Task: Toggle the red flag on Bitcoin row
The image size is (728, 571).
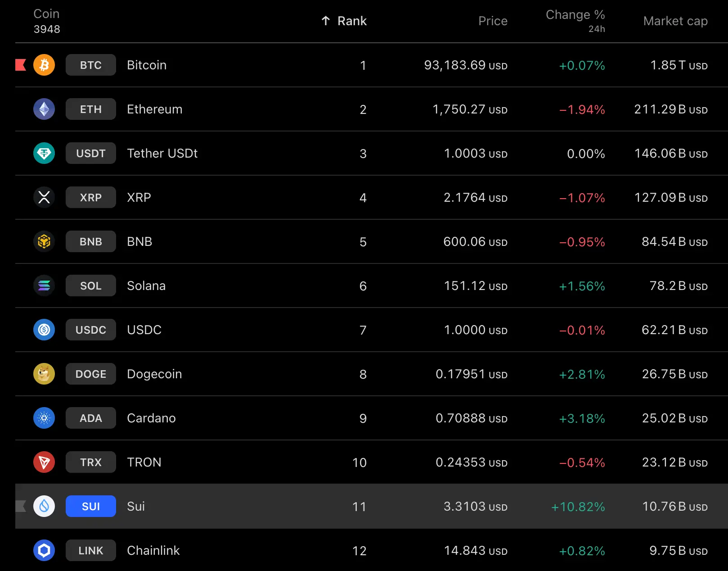Action: pyautogui.click(x=21, y=65)
